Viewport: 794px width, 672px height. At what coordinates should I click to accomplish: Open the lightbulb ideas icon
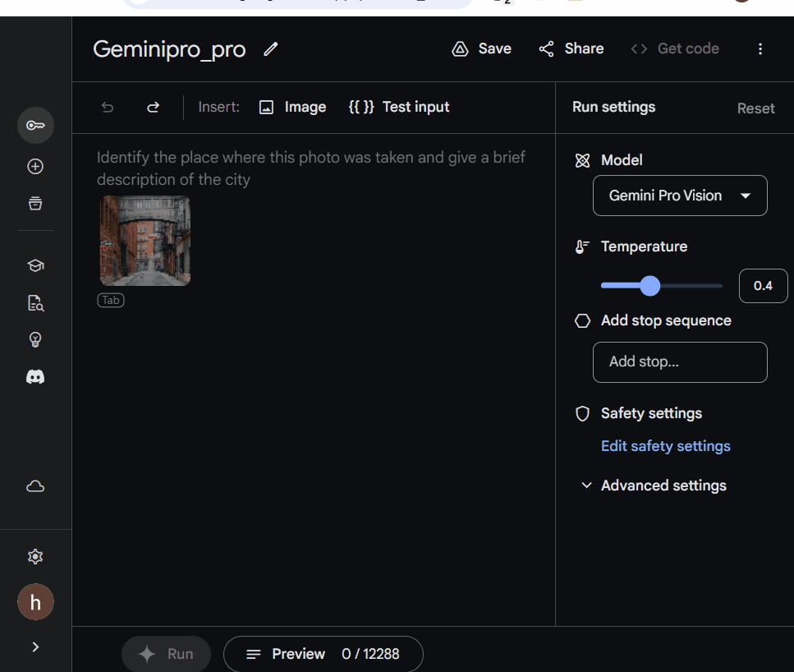tap(35, 339)
